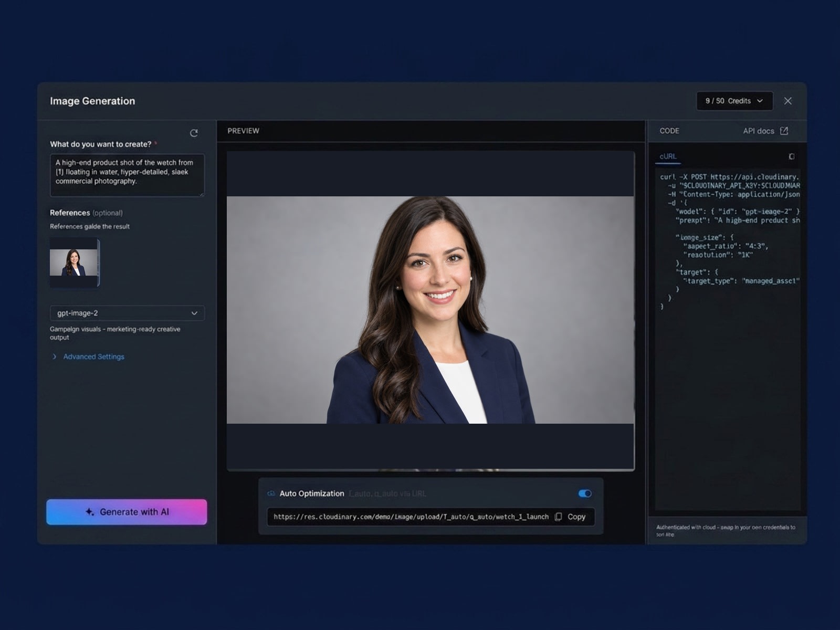Toggle the Auto Optimization switch
This screenshot has width=840, height=630.
(x=585, y=493)
